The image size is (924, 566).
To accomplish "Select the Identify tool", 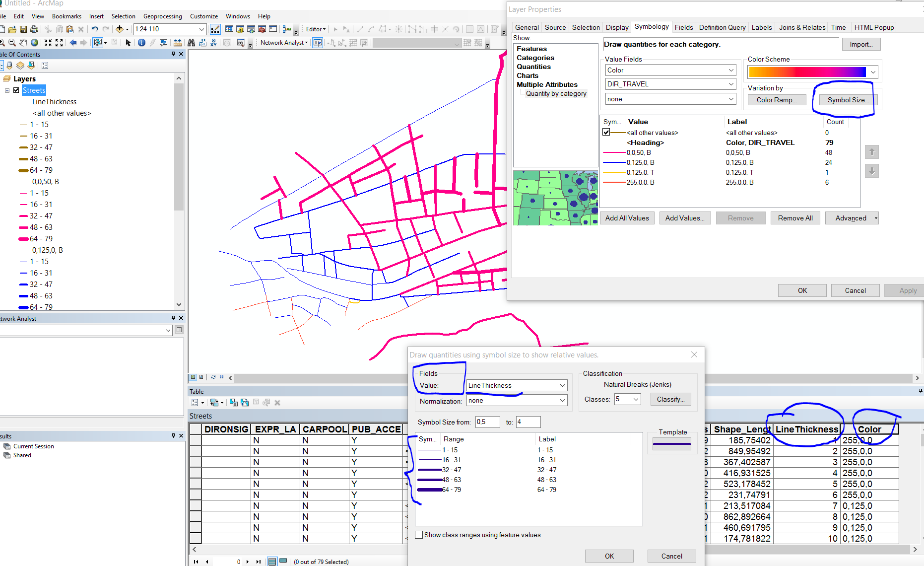I will pyautogui.click(x=141, y=43).
